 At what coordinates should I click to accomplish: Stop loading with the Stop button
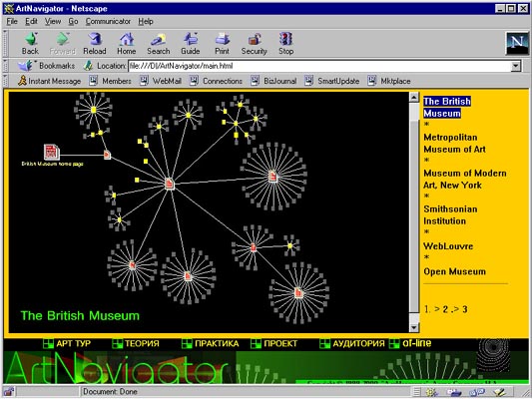pos(286,44)
